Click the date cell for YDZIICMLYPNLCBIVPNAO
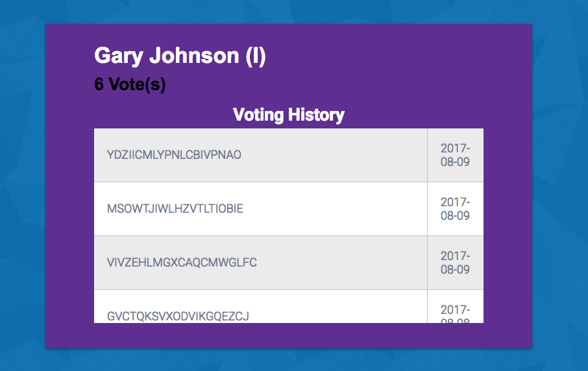 click(455, 155)
